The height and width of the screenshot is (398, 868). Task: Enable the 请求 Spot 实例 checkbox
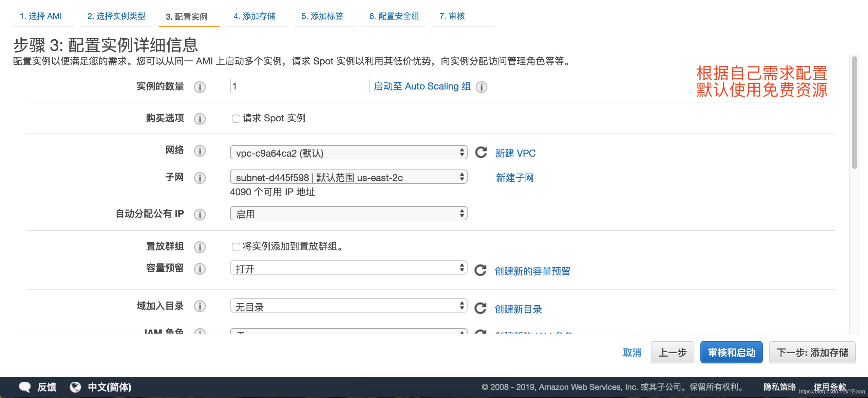(236, 119)
